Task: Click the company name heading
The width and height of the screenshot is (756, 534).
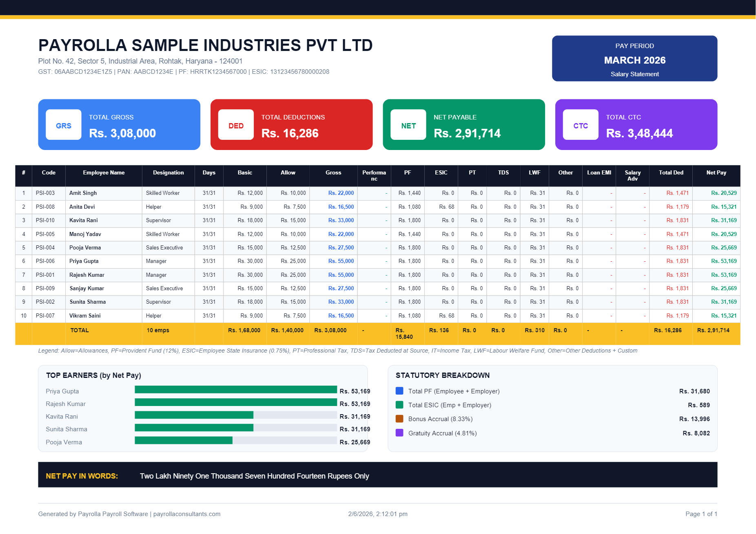Action: tap(205, 45)
